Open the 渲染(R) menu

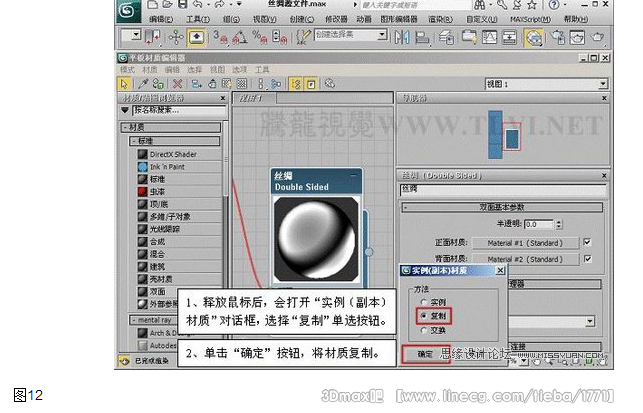pyautogui.click(x=440, y=19)
